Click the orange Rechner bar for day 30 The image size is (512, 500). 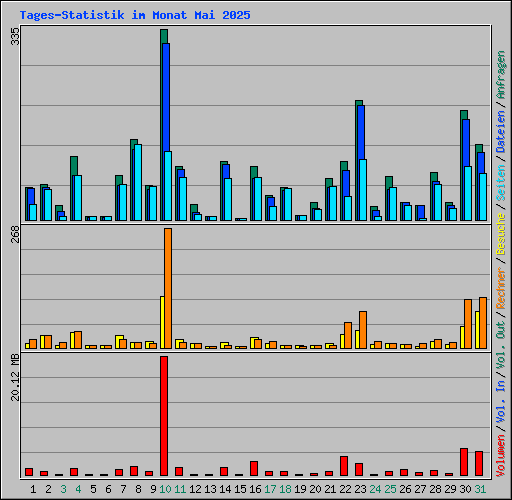pos(468,324)
